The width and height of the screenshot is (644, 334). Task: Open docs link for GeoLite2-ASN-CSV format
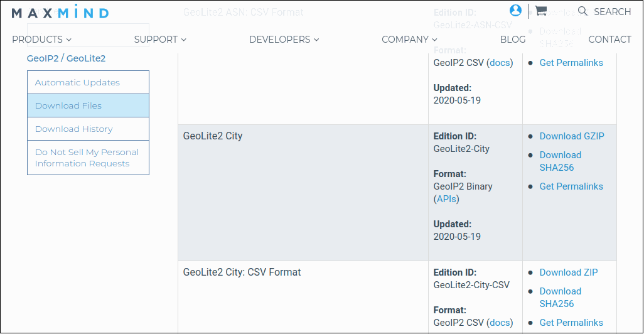coord(500,63)
